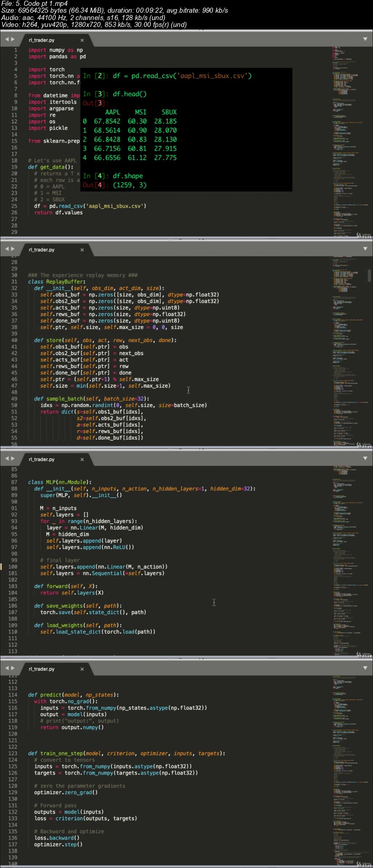Image resolution: width=373 pixels, height=868 pixels.
Task: Click the 'def forward(self, X):' line
Action: pos(66,586)
